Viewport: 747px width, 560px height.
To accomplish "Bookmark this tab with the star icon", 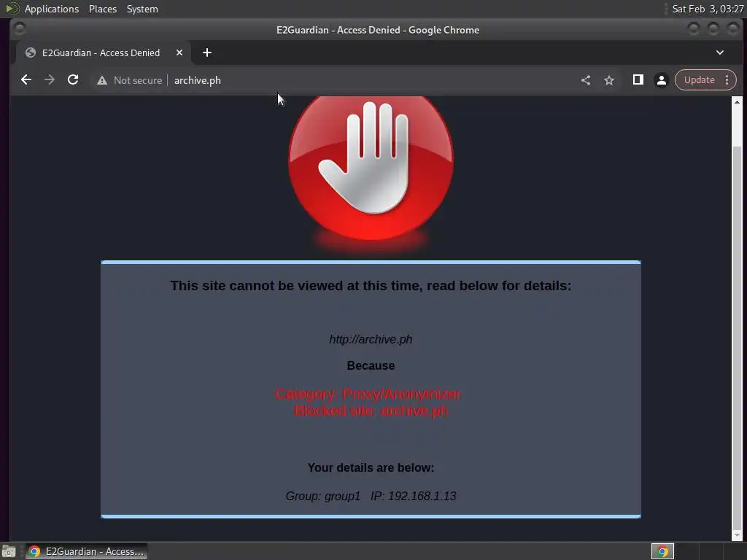I will (609, 80).
